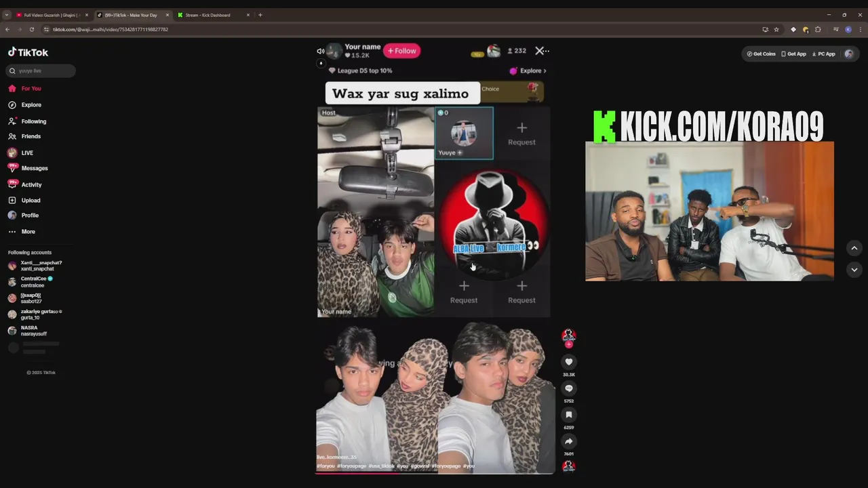Follow the live host
Viewport: 868px width, 488px height.
pos(402,51)
